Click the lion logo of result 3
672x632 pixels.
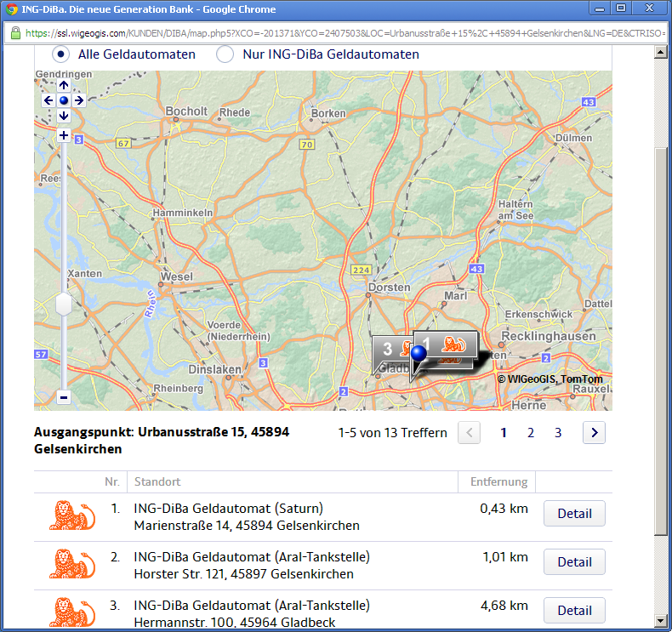click(72, 612)
